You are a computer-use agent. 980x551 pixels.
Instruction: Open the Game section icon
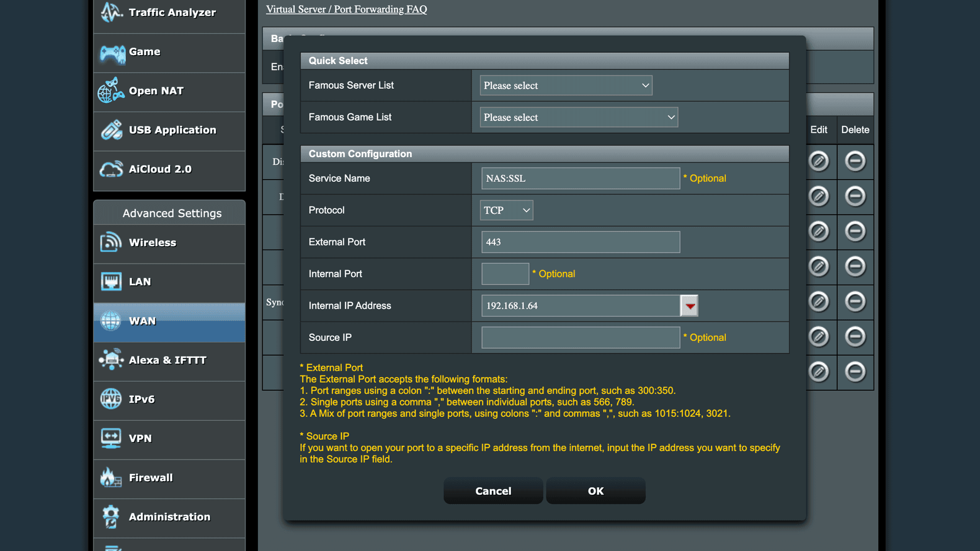click(112, 53)
